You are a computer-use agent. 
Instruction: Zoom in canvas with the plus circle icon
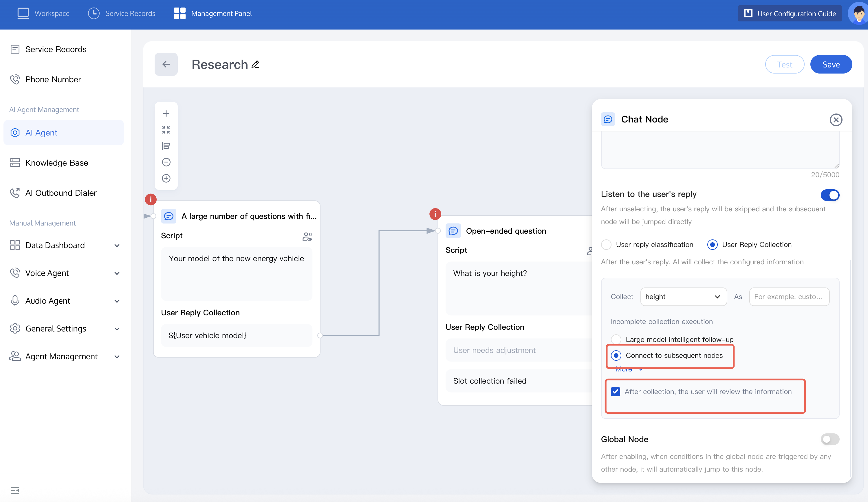(x=166, y=178)
